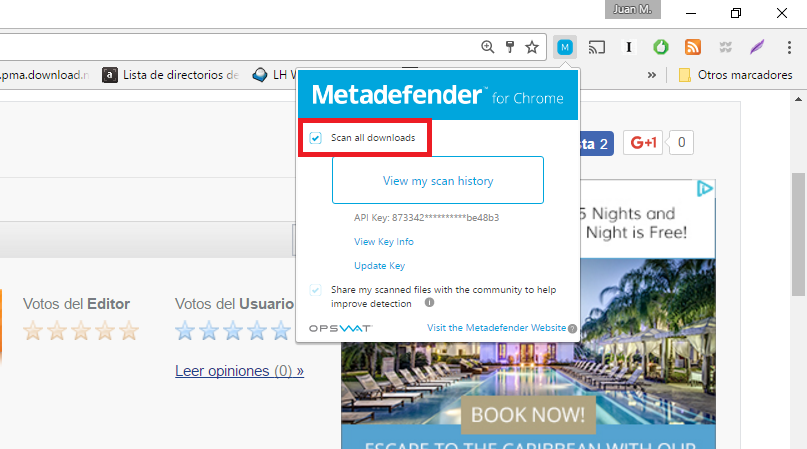Click the Juan M. profile button

click(x=633, y=9)
